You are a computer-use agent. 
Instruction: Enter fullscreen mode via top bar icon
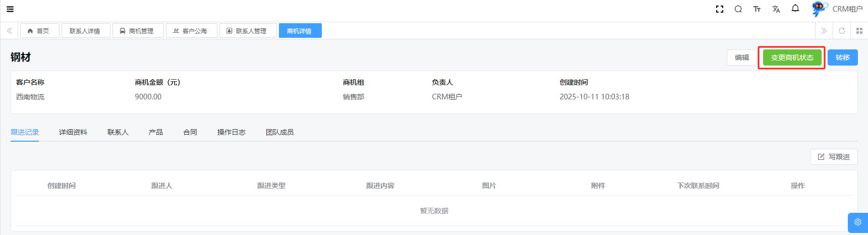(x=720, y=9)
